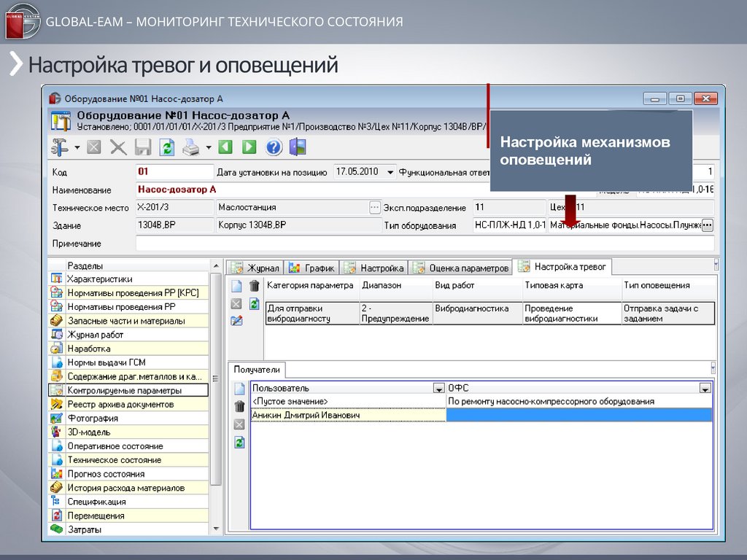Image resolution: width=747 pixels, height=560 pixels.
Task: Go to previous record with green left arrow
Action: click(x=225, y=148)
